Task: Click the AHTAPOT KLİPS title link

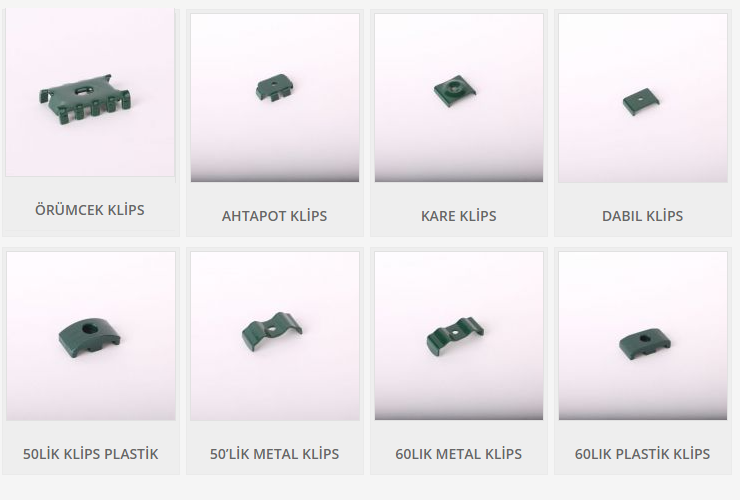Action: point(274,216)
